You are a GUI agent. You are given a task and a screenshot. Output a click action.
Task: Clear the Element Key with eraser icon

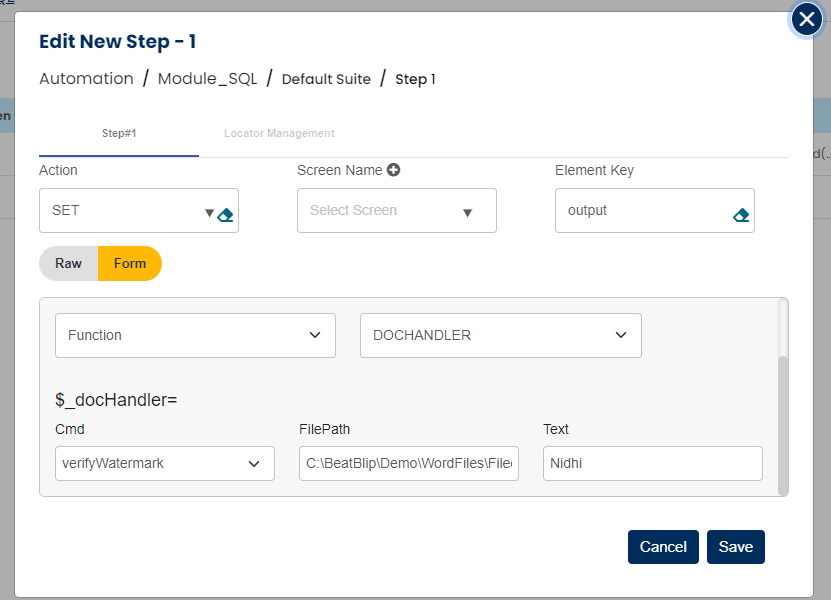tap(741, 214)
